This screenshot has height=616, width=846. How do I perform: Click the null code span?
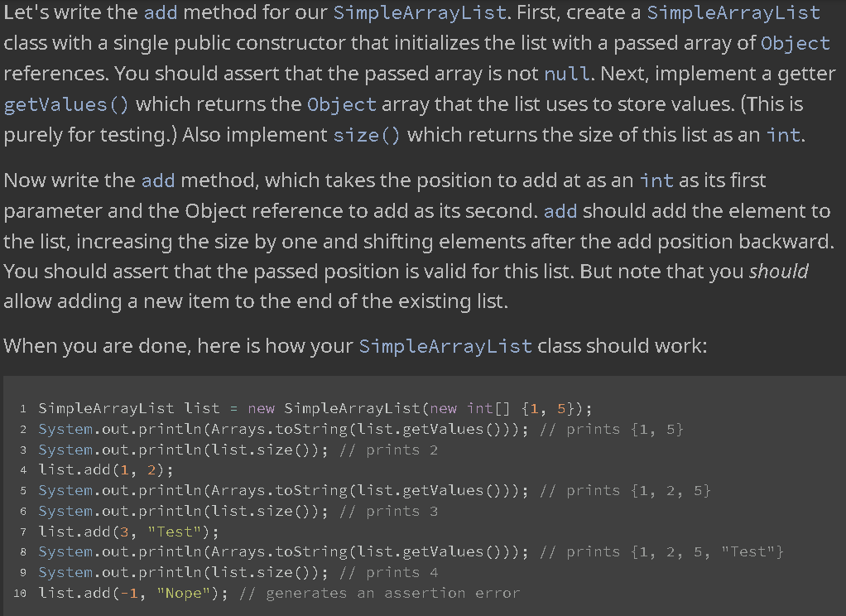(x=565, y=74)
